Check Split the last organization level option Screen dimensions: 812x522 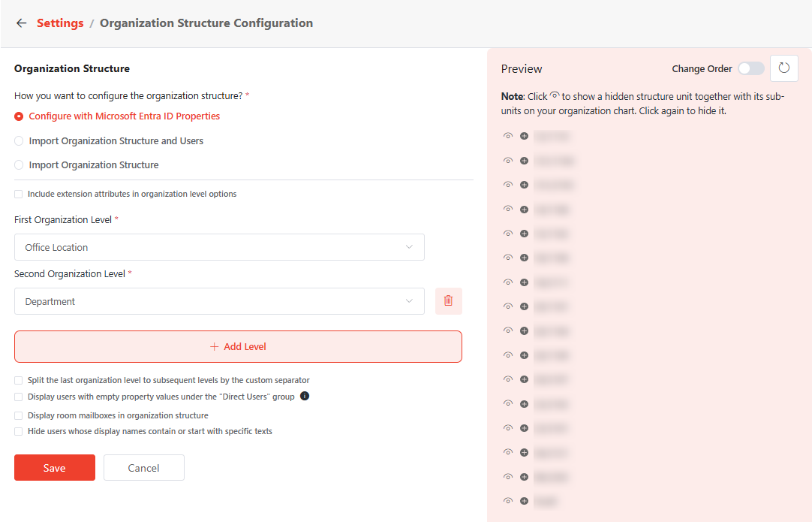pyautogui.click(x=18, y=381)
